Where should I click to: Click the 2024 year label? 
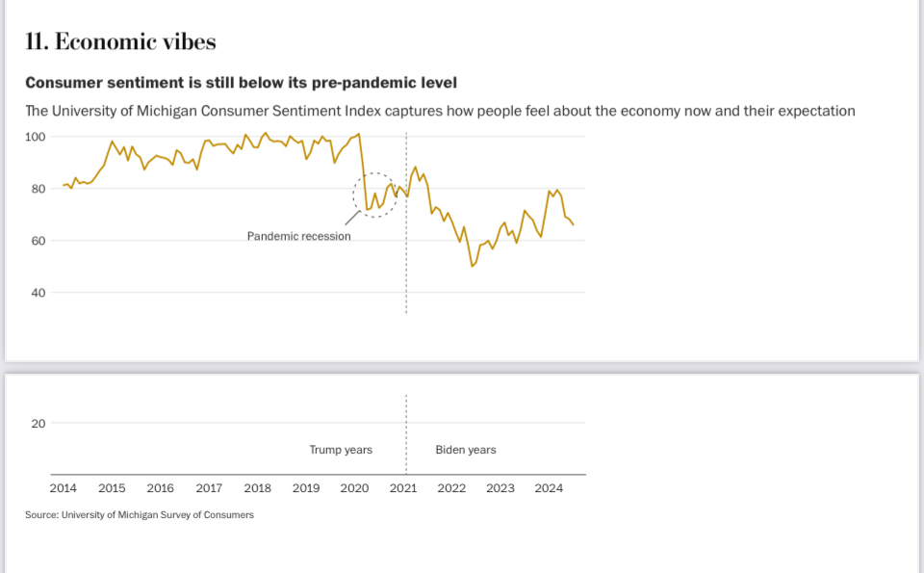pos(549,488)
